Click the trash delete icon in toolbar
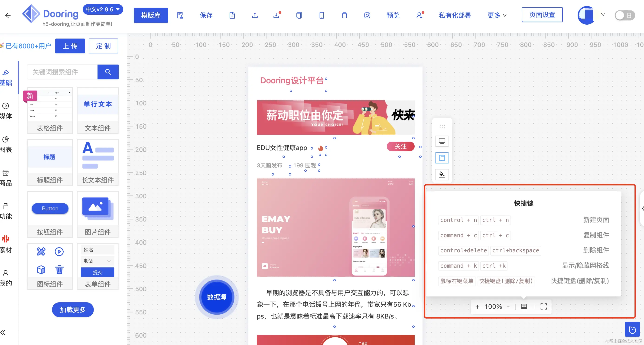Image resolution: width=644 pixels, height=345 pixels. click(345, 15)
